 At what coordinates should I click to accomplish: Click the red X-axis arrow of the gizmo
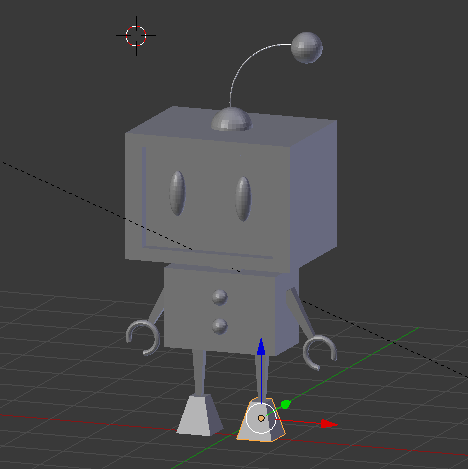(329, 424)
